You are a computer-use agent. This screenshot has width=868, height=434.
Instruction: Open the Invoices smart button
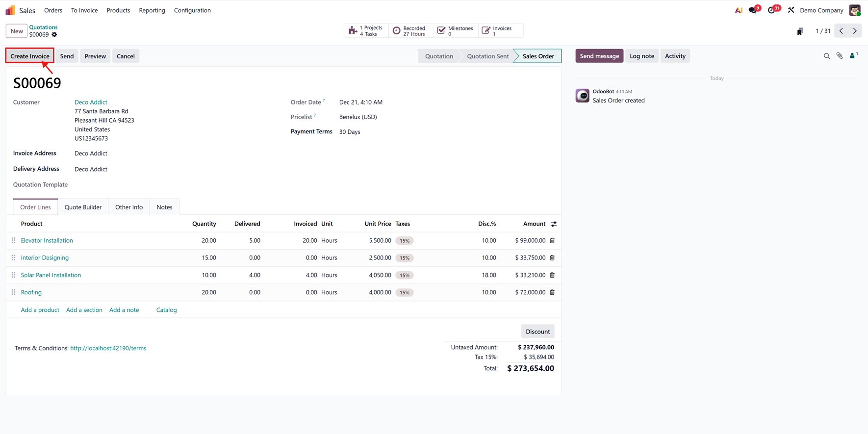tap(500, 31)
